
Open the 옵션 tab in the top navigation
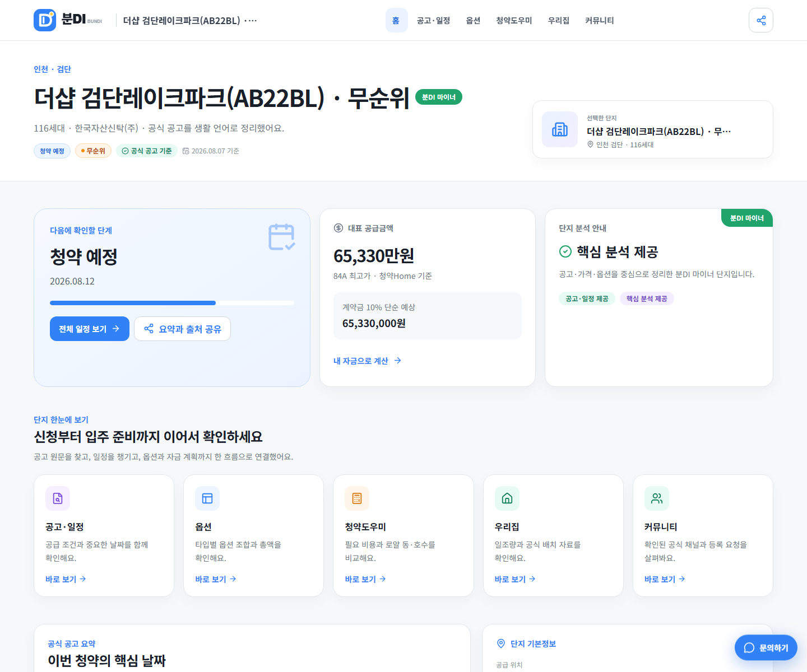473,20
